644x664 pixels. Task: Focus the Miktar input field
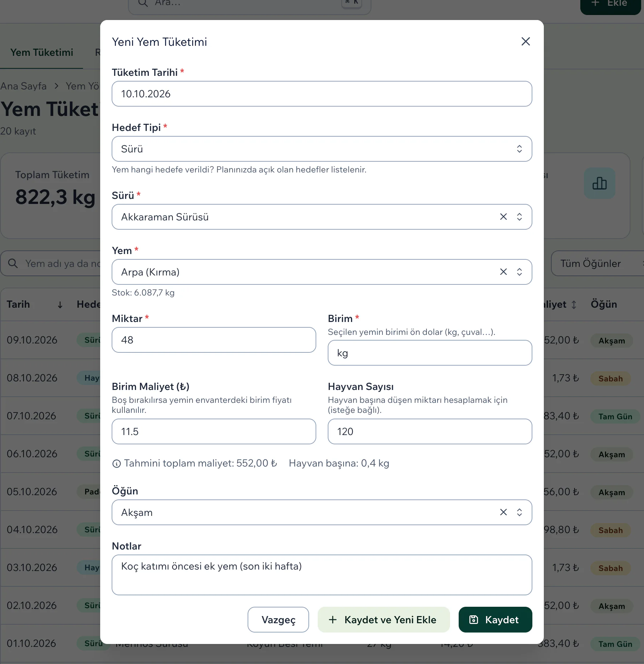click(x=214, y=340)
